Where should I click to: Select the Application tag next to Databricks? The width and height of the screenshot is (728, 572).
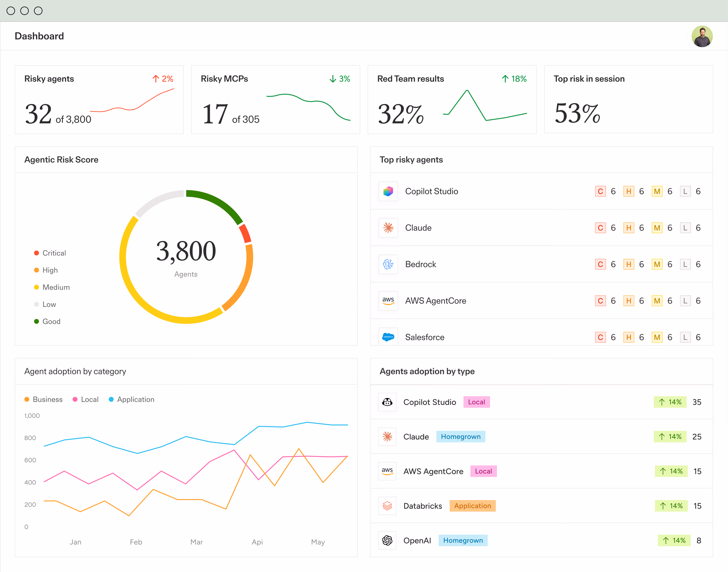[x=472, y=506]
